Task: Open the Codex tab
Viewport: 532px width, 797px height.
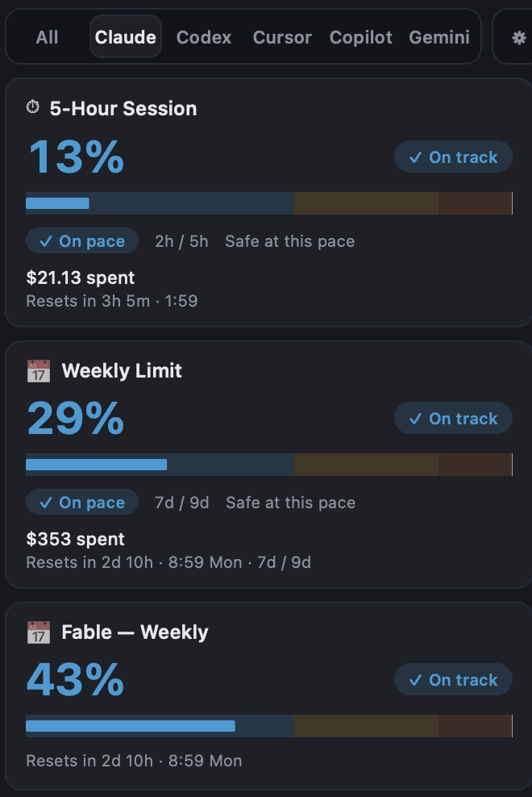Action: (204, 36)
